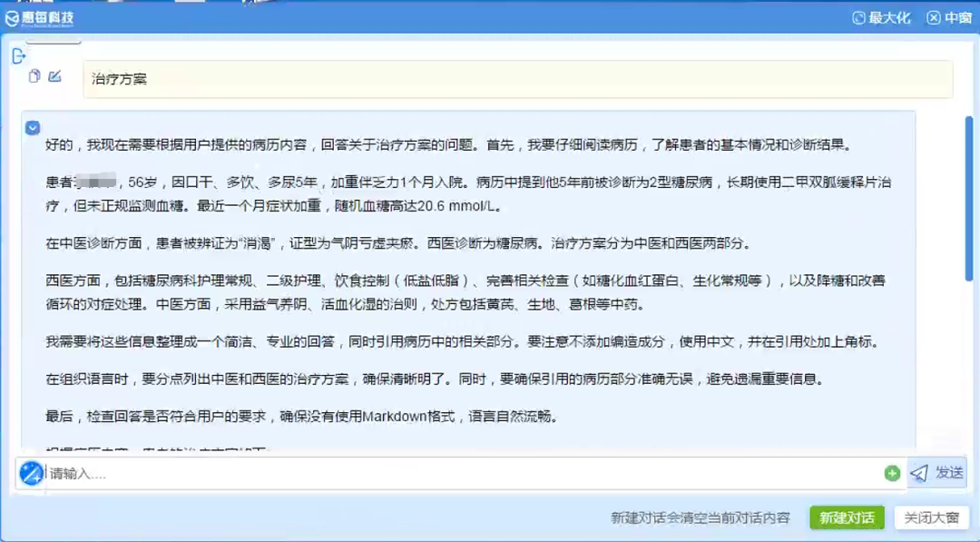The width and height of the screenshot is (980, 542).
Task: Click the export arrow icon in left sidebar
Action: (x=18, y=55)
